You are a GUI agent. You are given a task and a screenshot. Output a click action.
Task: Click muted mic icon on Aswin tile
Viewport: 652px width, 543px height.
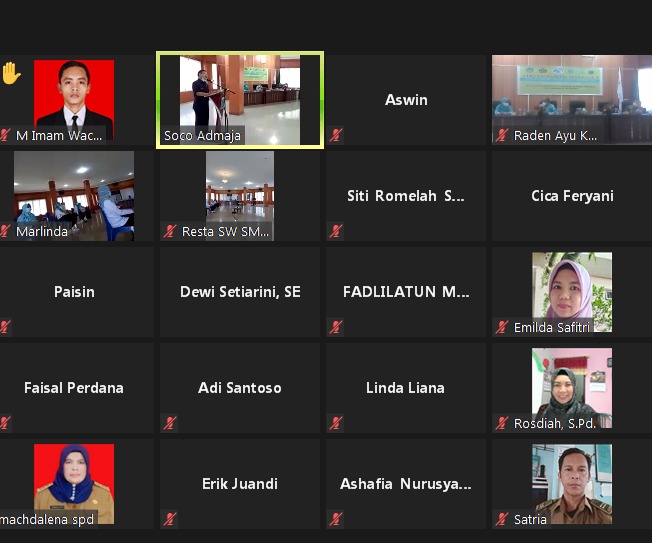(x=336, y=135)
